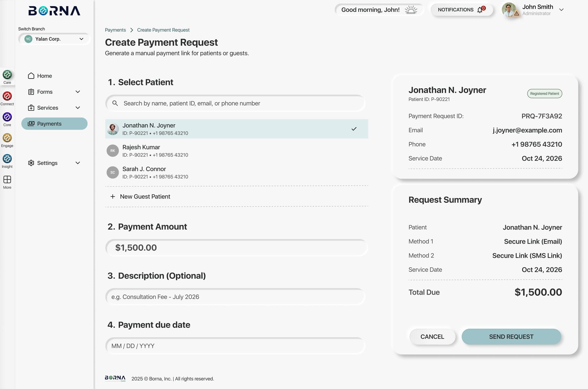This screenshot has width=588, height=389.
Task: Select Payments in the sidebar
Action: [54, 124]
